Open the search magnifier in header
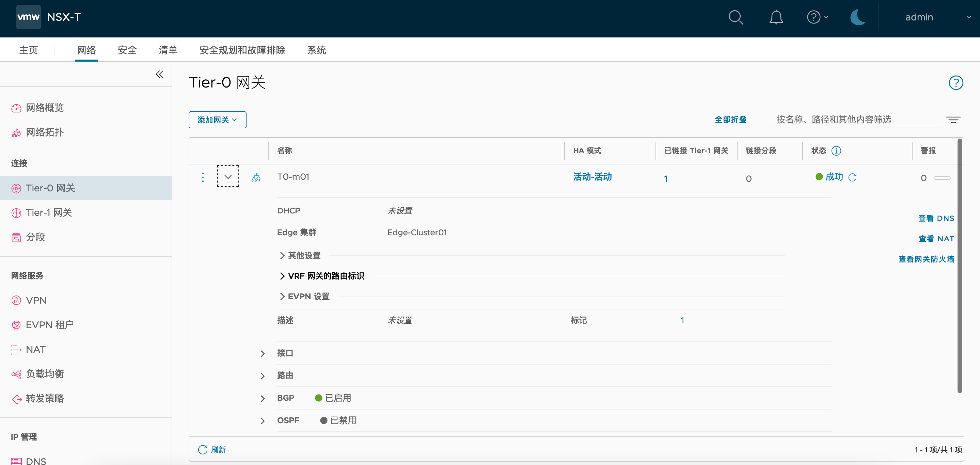Viewport: 980px width, 465px height. 736,17
